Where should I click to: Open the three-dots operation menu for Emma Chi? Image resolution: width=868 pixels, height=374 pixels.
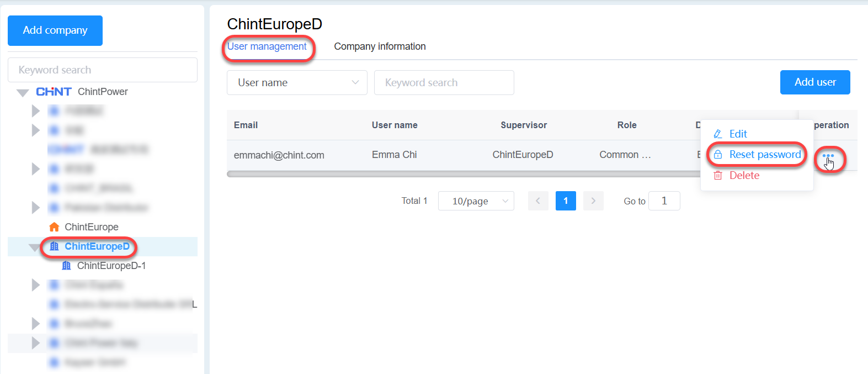(828, 156)
